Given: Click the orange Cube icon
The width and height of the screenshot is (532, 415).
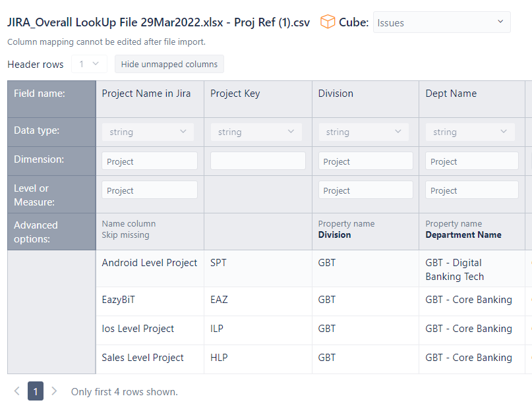Looking at the screenshot, I should coord(328,22).
